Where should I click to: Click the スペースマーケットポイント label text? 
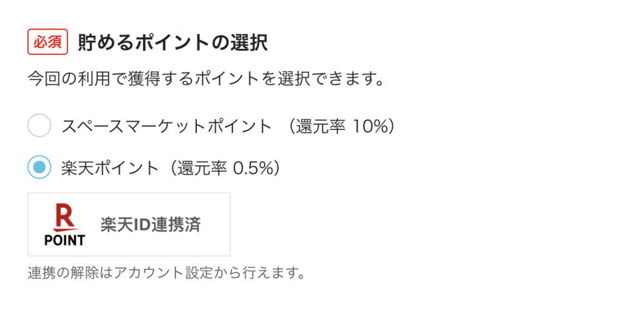click(166, 126)
